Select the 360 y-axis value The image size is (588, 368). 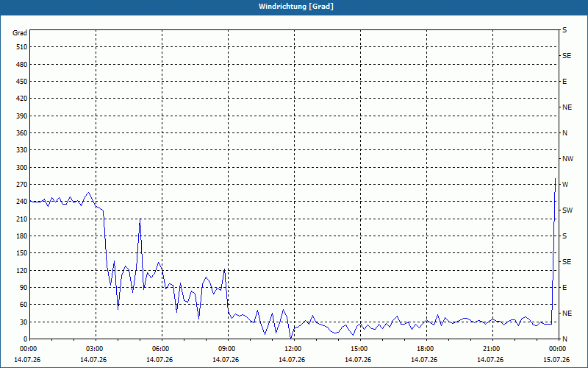[22, 133]
